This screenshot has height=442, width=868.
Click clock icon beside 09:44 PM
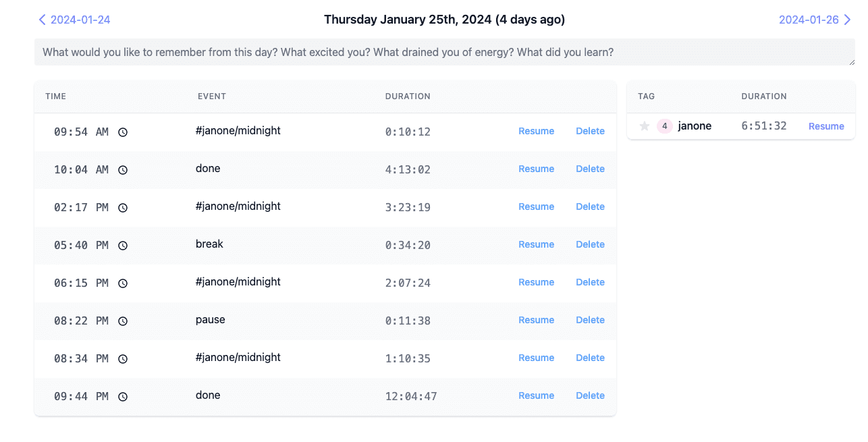click(123, 397)
